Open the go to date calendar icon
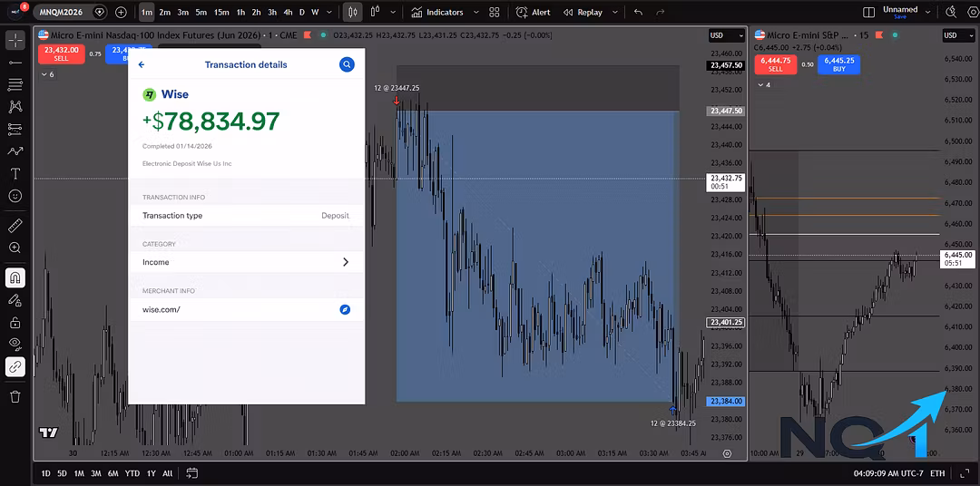 (191, 473)
